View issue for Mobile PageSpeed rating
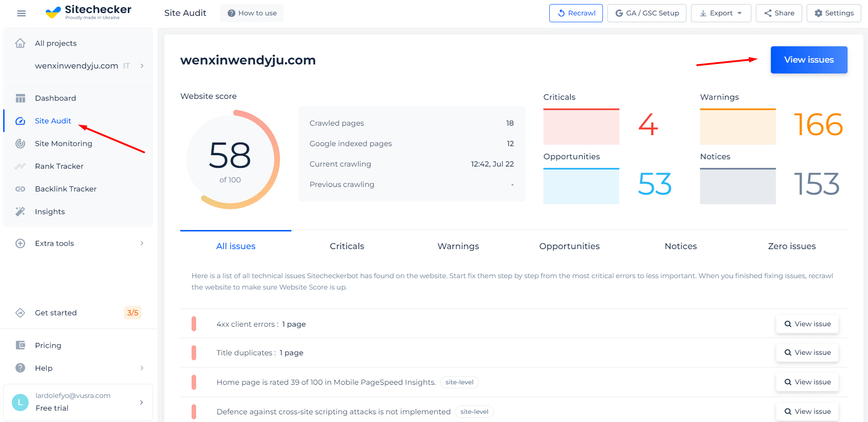Viewport: 868px width, 422px height. 807,382
